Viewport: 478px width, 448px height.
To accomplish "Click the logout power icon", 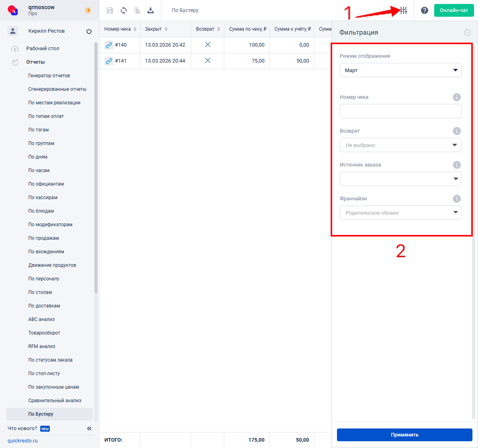I will [89, 31].
